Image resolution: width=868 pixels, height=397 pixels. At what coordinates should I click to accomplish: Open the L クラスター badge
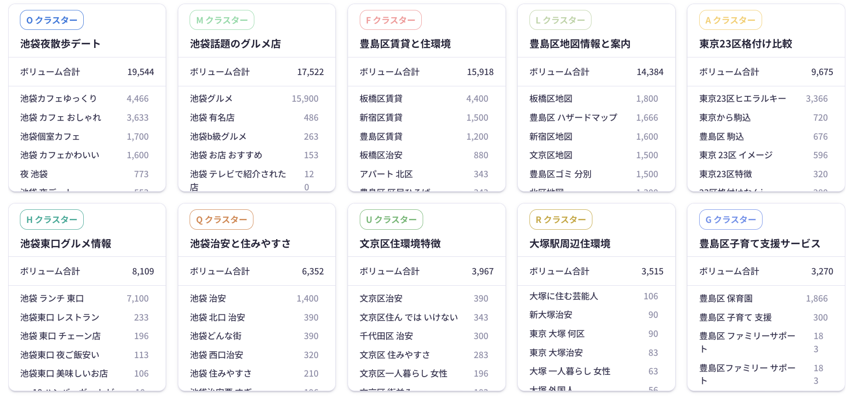click(x=560, y=20)
